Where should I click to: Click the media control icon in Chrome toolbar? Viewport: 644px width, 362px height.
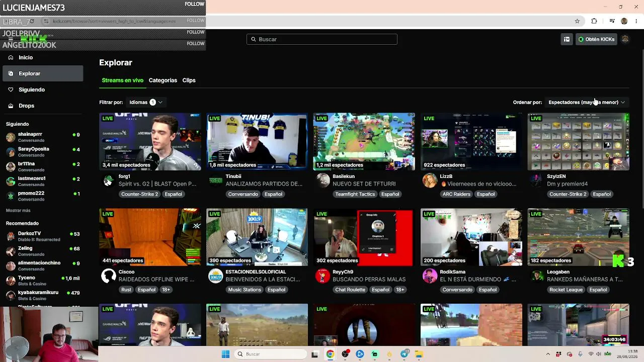(x=612, y=21)
